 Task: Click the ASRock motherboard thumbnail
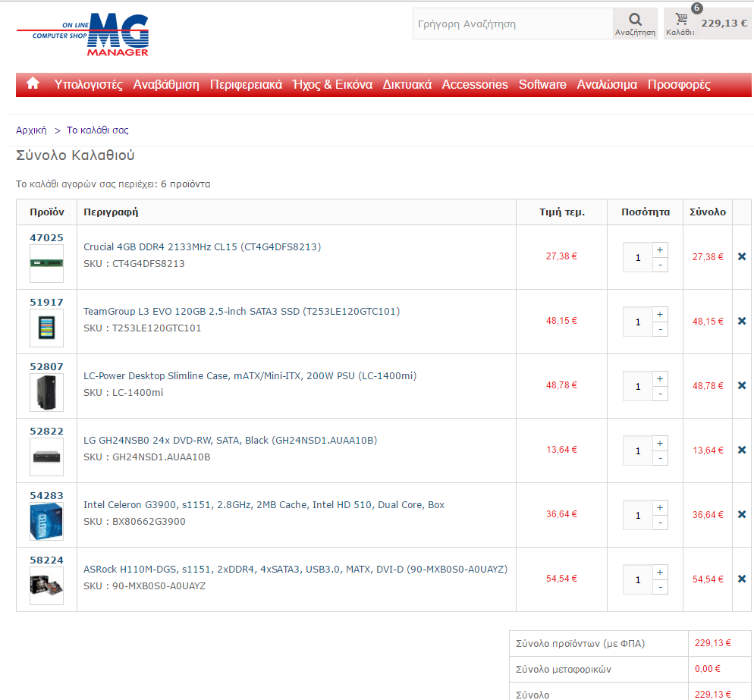[x=46, y=585]
